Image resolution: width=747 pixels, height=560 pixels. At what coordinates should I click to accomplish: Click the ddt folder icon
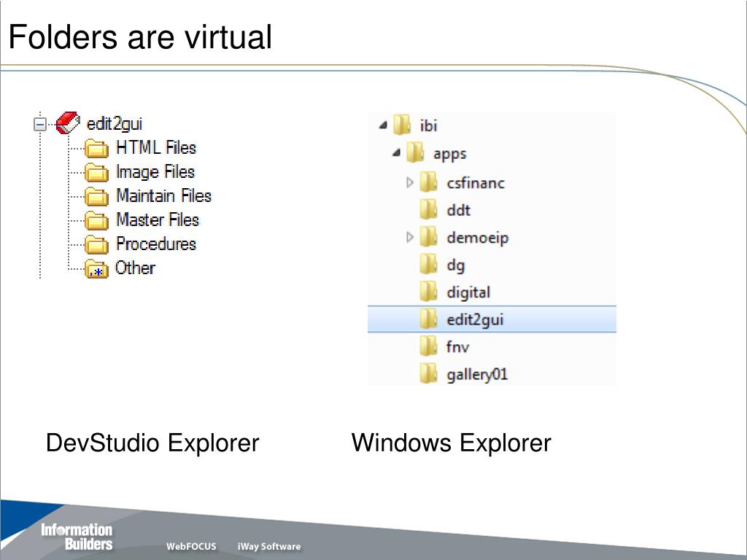coord(429,209)
